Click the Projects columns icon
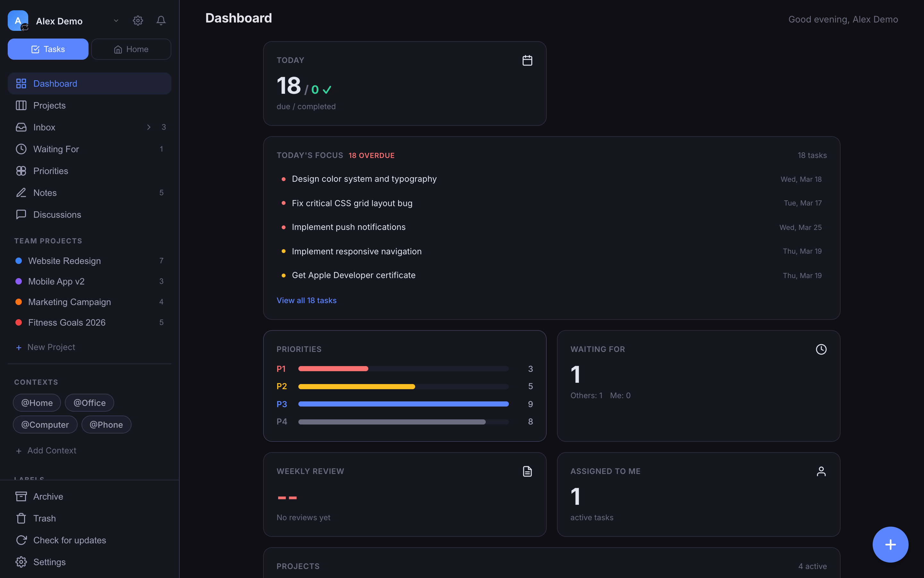The image size is (924, 578). [x=21, y=106]
